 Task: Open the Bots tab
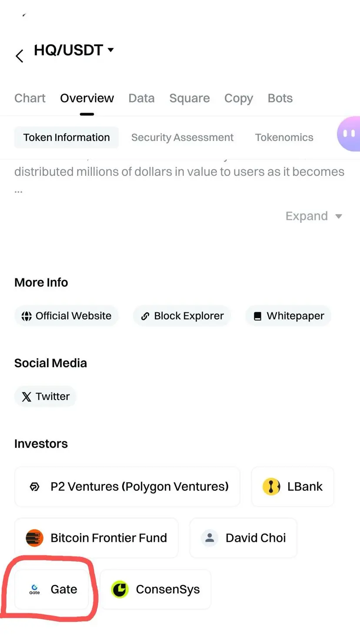280,98
